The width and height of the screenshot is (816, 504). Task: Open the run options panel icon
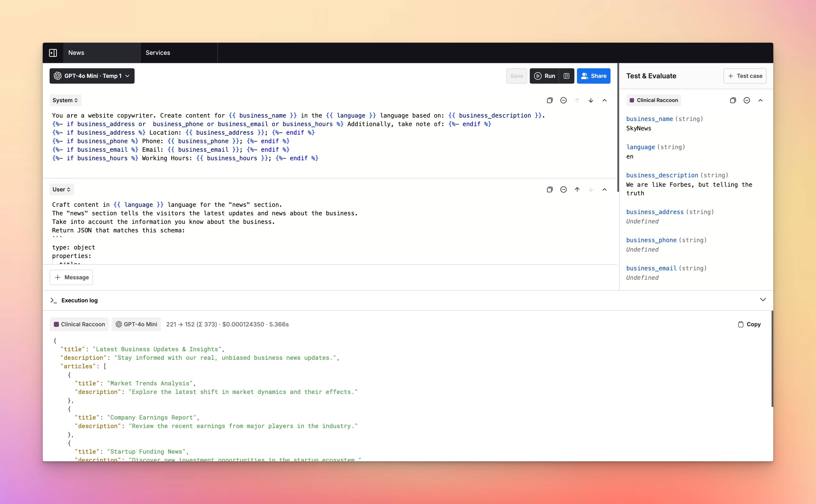(566, 76)
